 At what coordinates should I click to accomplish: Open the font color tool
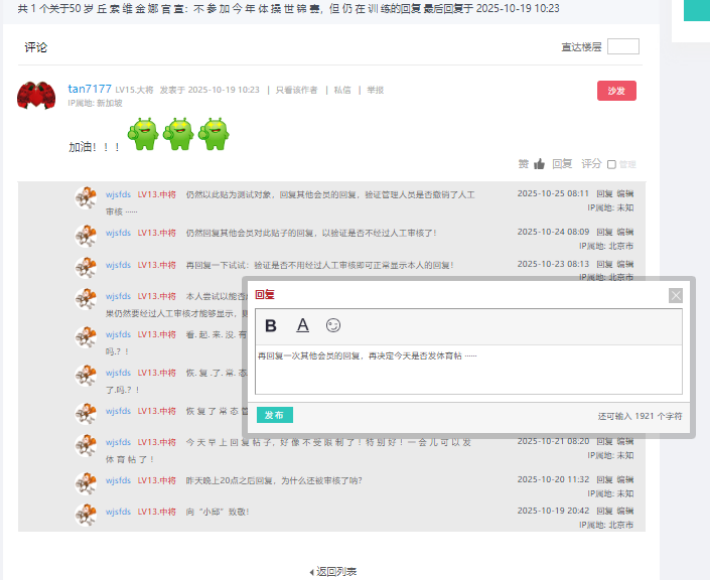point(303,326)
